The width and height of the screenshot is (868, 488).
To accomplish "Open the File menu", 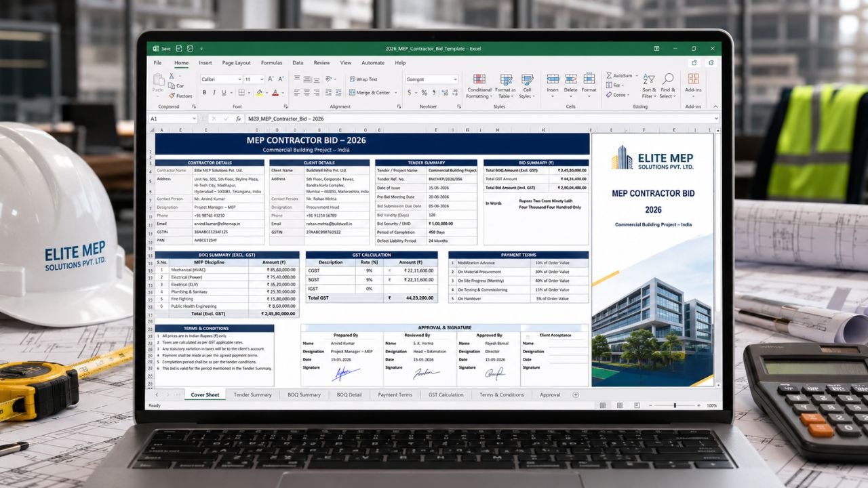I will [x=157, y=63].
